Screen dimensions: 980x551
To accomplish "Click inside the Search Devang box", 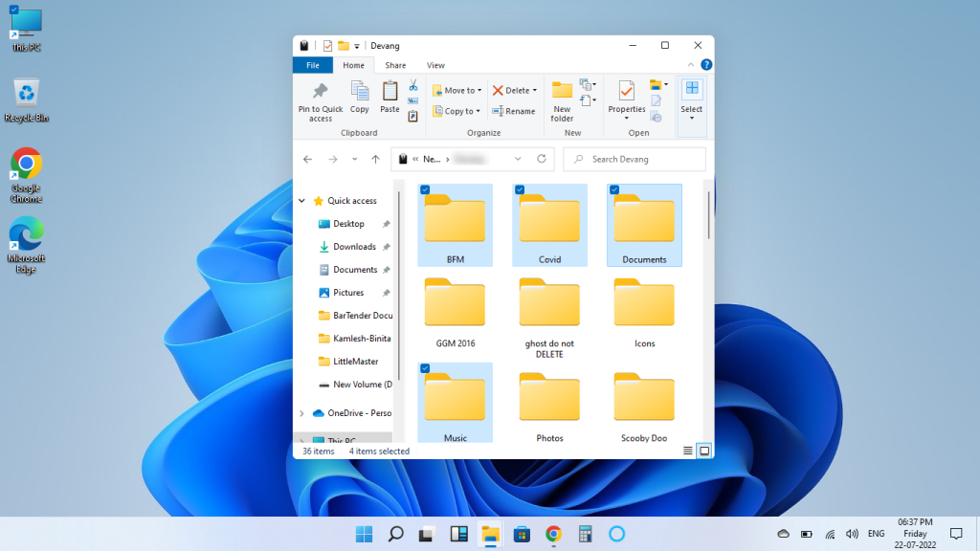I will (635, 159).
